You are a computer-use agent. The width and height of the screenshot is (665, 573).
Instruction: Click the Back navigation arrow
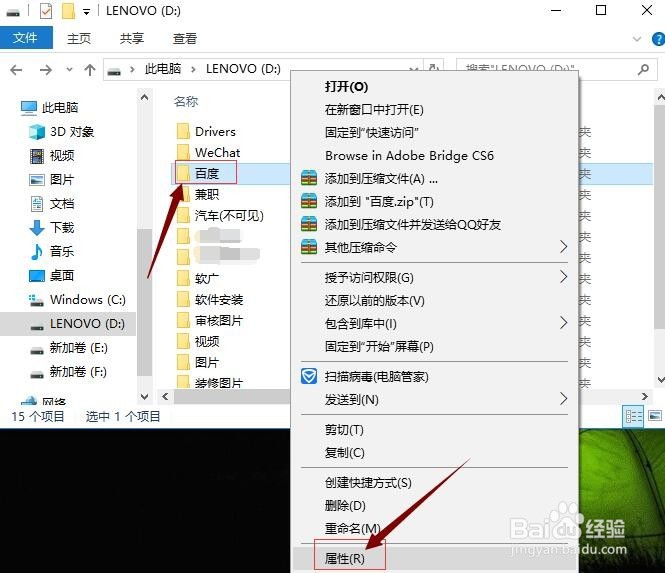[x=16, y=70]
